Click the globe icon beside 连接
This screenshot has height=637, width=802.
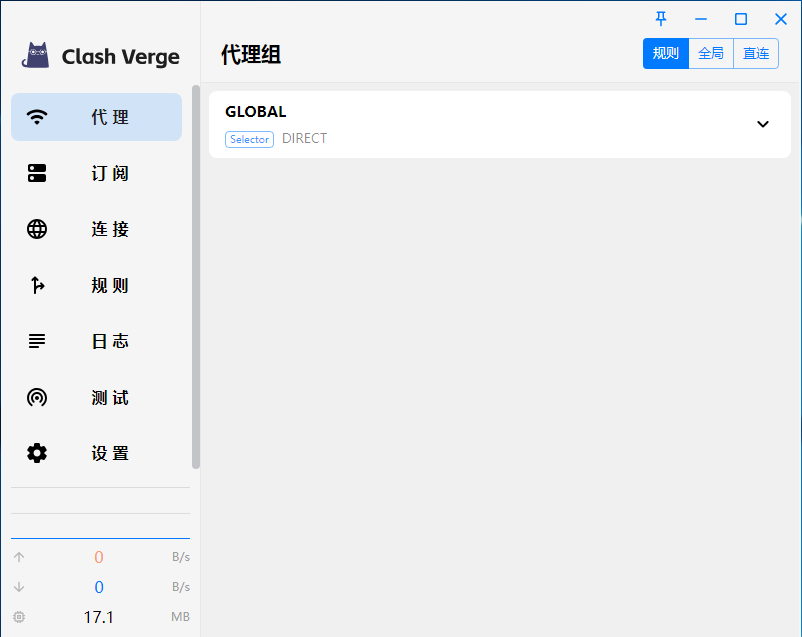coord(37,229)
